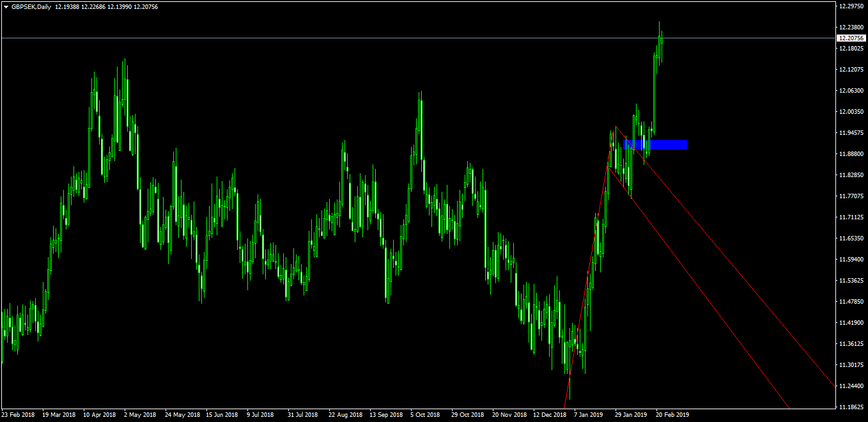
Task: Click the 12.18025 price axis label
Action: [x=851, y=48]
